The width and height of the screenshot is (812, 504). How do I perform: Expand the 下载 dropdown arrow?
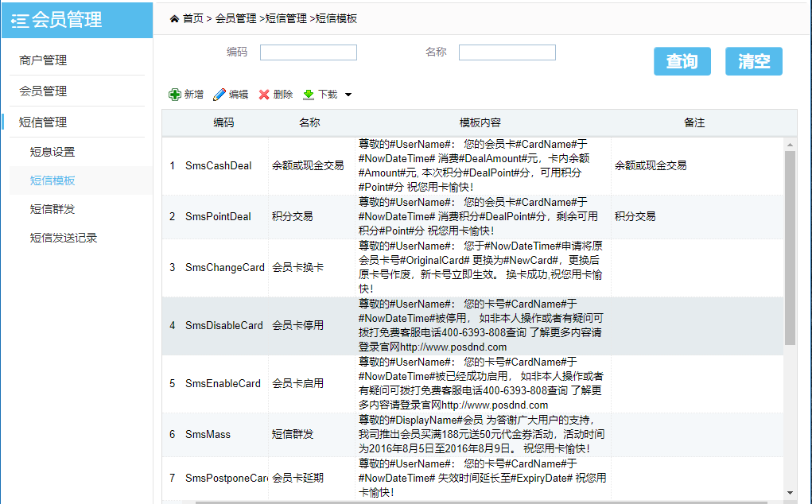point(348,95)
